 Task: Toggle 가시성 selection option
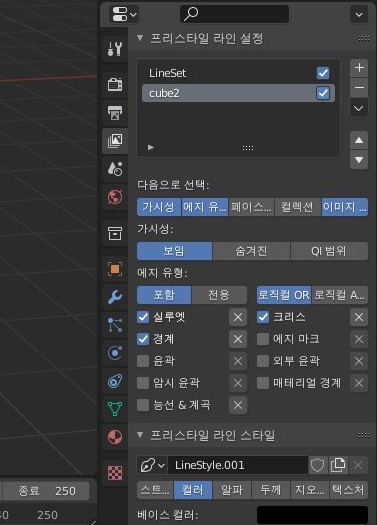pyautogui.click(x=159, y=207)
